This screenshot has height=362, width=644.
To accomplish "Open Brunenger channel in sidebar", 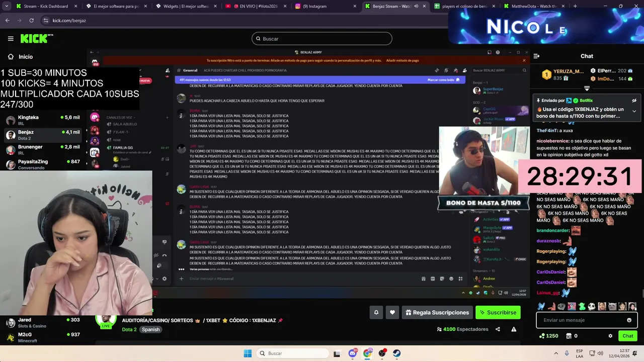I will pyautogui.click(x=43, y=150).
